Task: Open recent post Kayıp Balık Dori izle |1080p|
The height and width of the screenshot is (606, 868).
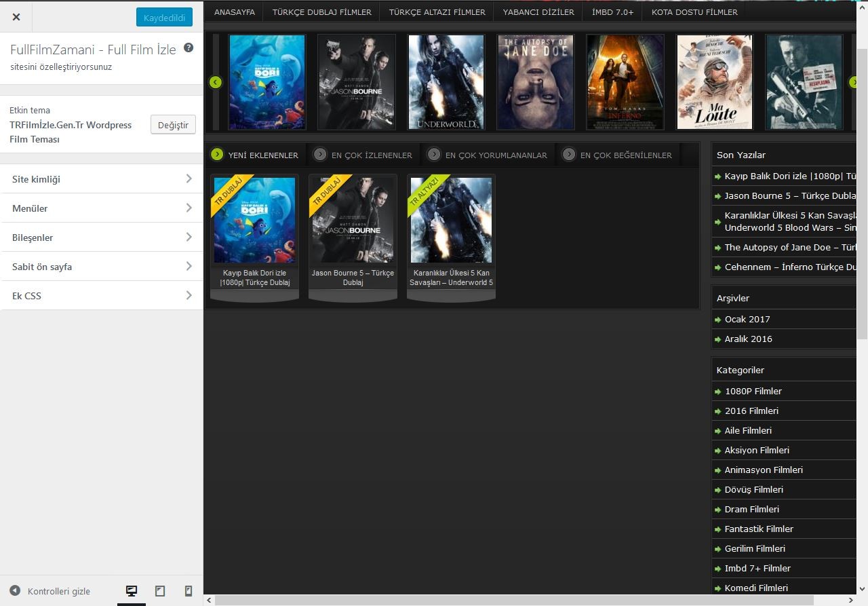Action: pyautogui.click(x=790, y=176)
